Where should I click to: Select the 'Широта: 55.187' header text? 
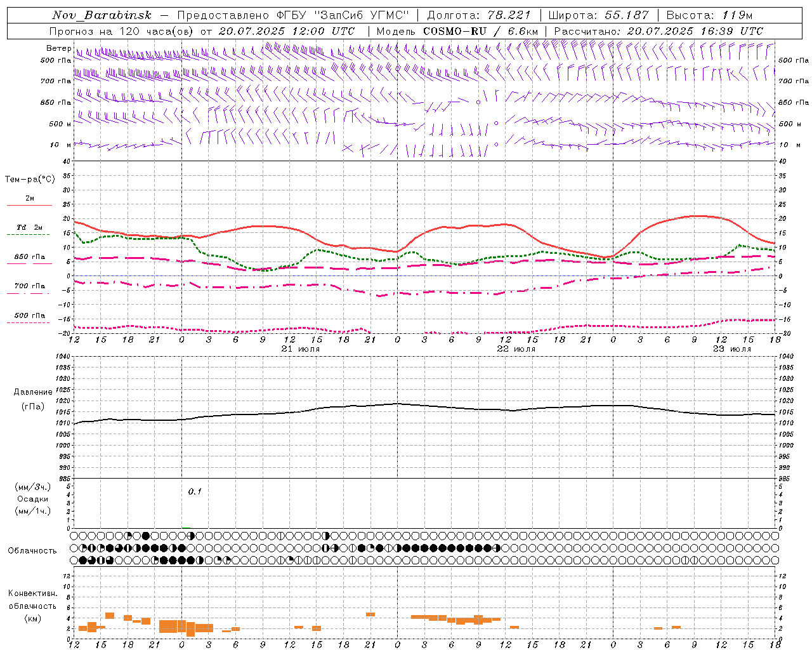click(599, 15)
